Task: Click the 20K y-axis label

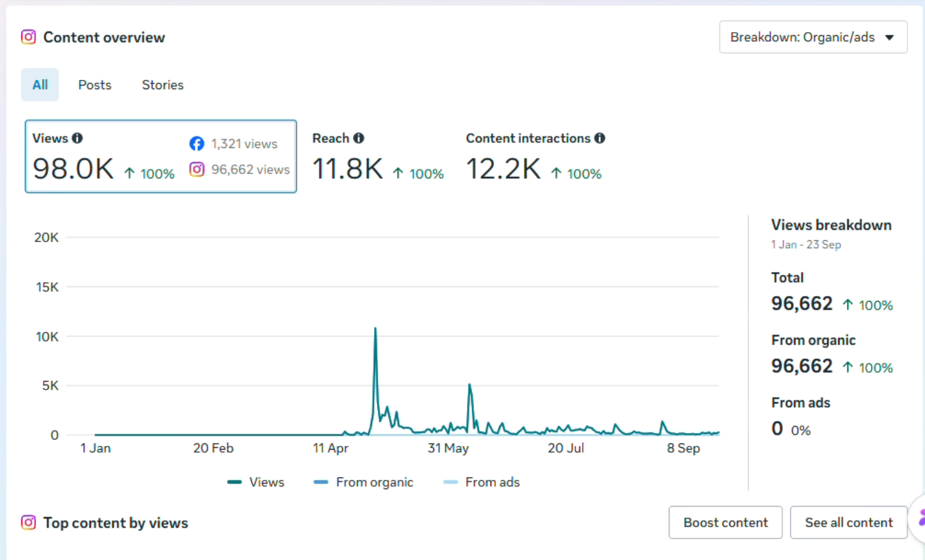Action: [x=47, y=237]
